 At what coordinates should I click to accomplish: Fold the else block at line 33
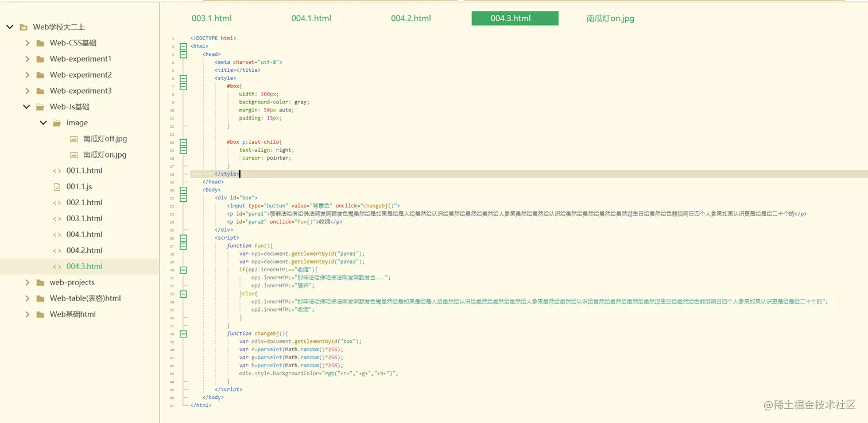point(183,294)
